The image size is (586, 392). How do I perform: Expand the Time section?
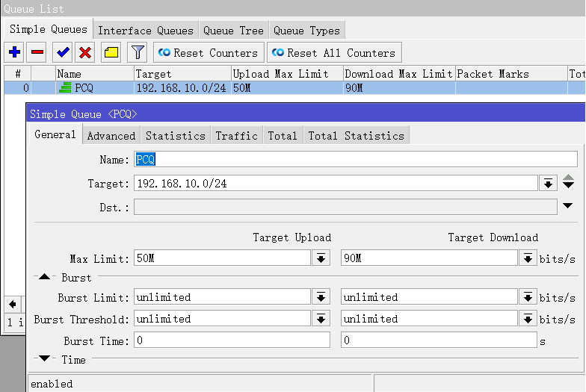(45, 359)
